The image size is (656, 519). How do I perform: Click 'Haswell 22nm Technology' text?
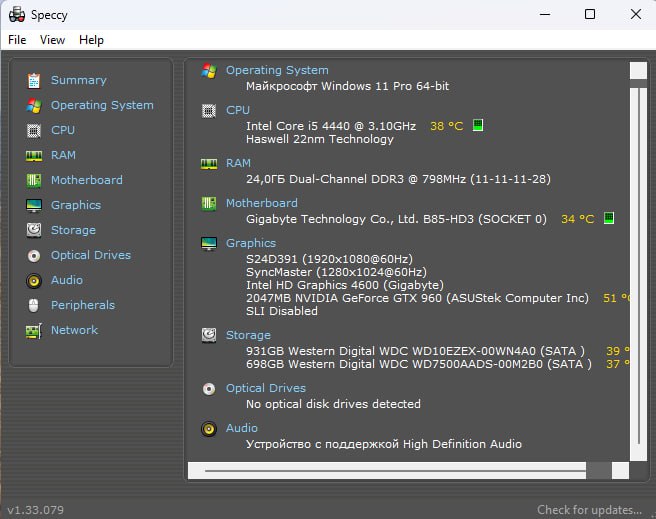point(320,139)
